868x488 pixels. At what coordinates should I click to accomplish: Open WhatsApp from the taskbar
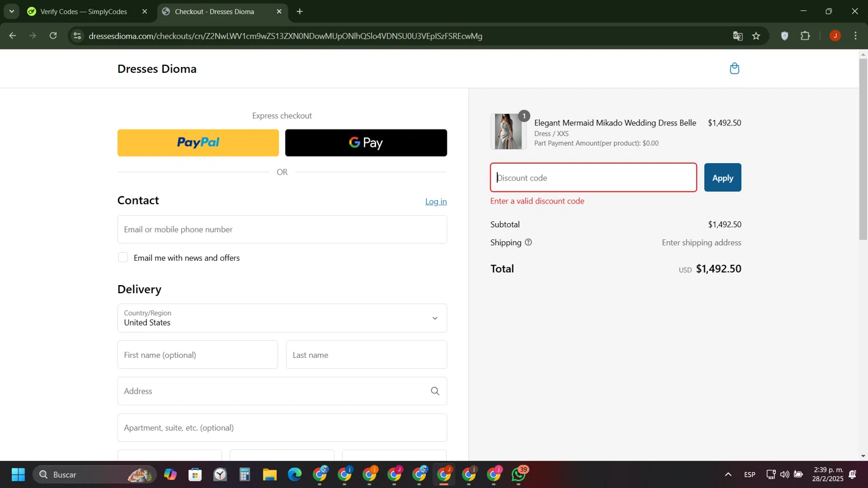(519, 475)
